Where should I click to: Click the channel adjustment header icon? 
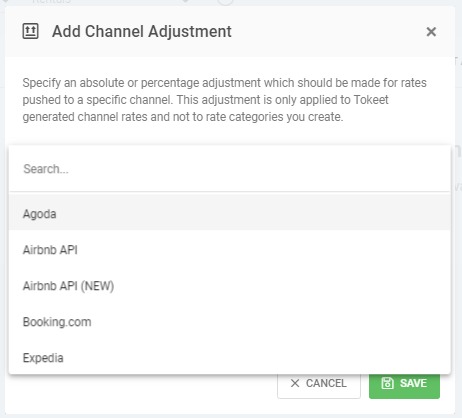coord(30,31)
